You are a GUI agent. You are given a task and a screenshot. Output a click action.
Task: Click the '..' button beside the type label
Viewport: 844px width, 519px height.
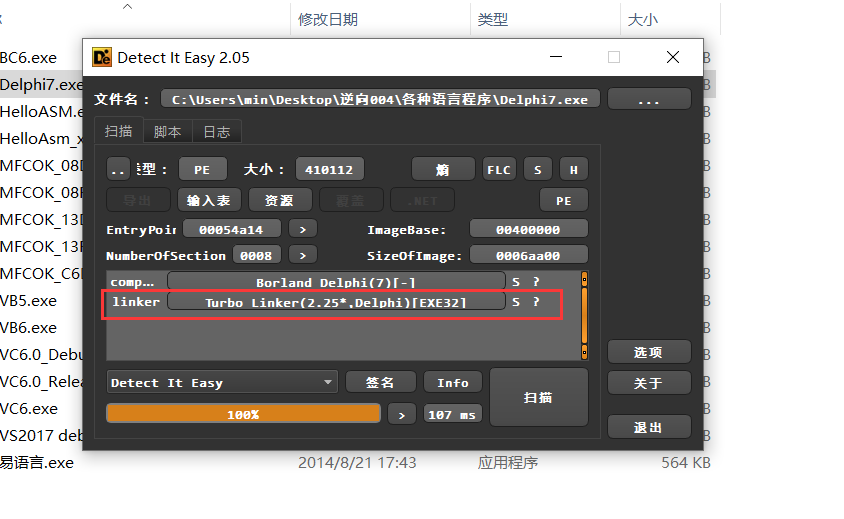(118, 170)
